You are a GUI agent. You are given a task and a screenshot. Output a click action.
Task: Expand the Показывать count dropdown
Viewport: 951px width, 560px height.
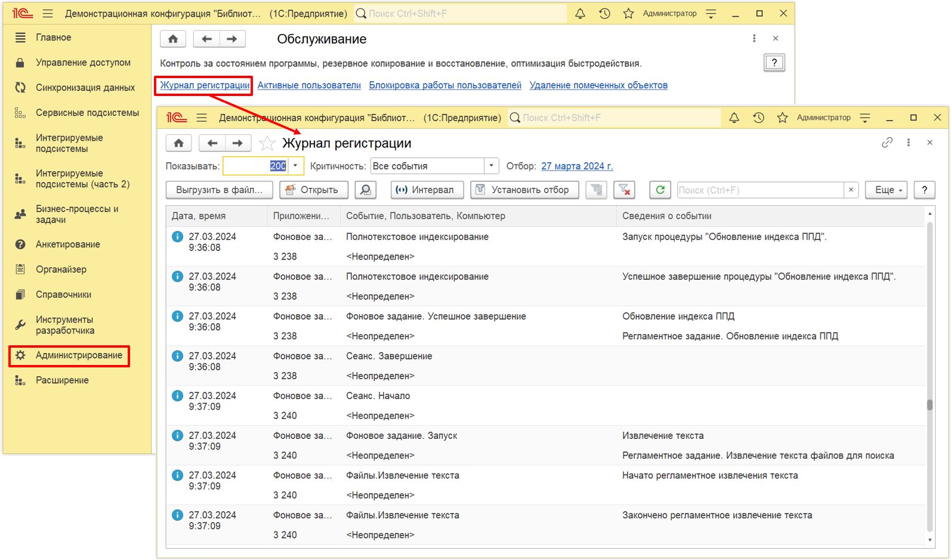click(x=295, y=166)
